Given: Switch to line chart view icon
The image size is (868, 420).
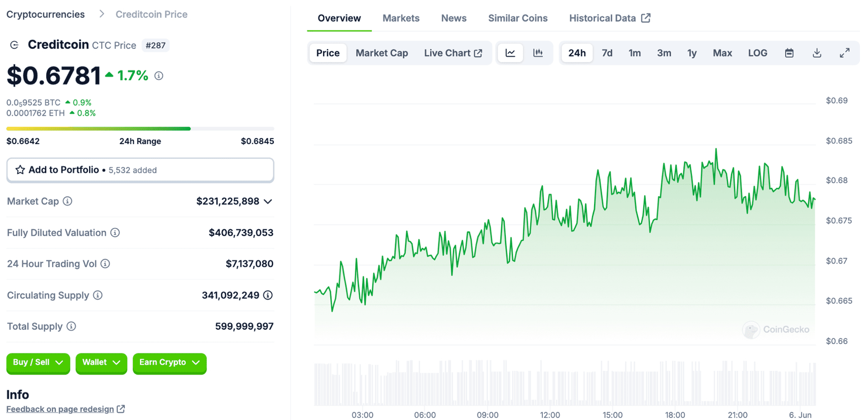Looking at the screenshot, I should pyautogui.click(x=510, y=53).
